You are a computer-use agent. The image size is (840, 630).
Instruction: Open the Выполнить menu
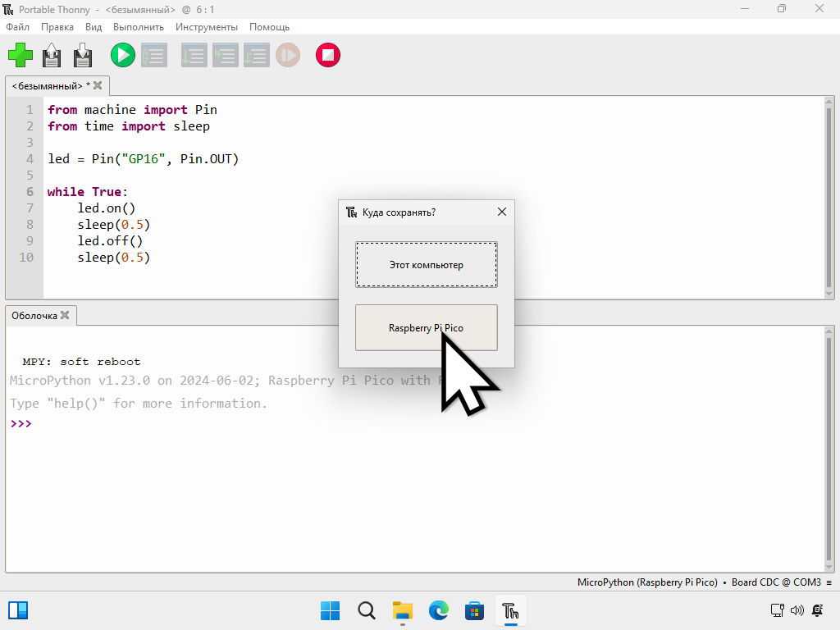[138, 27]
